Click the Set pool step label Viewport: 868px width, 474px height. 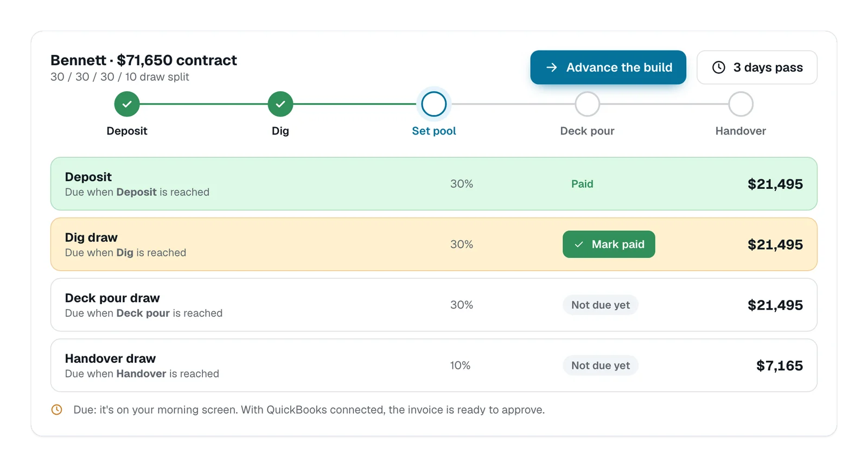point(434,131)
